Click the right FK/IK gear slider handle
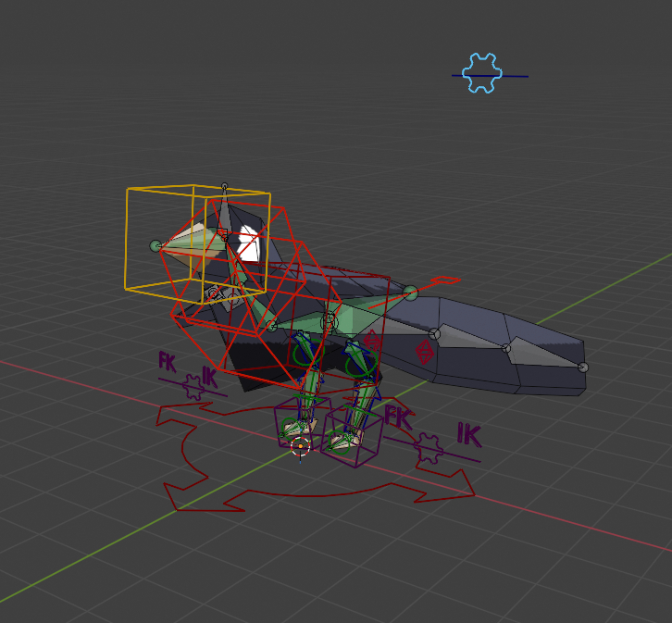 coord(429,447)
